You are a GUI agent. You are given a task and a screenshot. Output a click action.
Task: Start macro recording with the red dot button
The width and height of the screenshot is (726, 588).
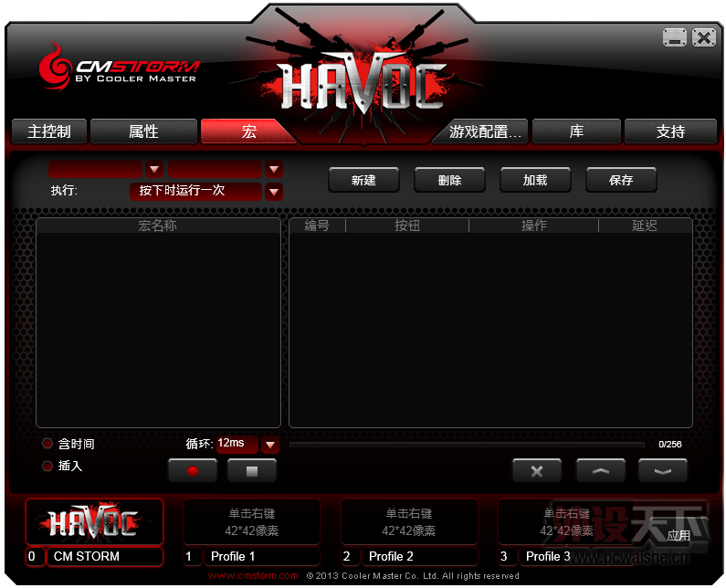click(193, 471)
